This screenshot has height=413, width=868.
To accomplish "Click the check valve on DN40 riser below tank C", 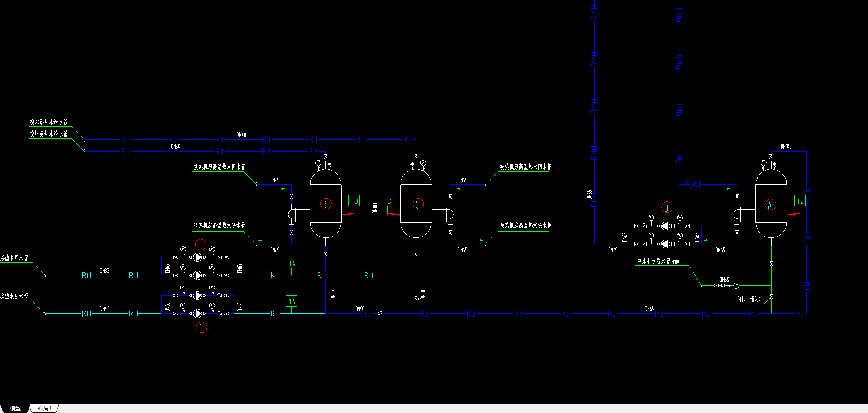I will click(x=416, y=299).
